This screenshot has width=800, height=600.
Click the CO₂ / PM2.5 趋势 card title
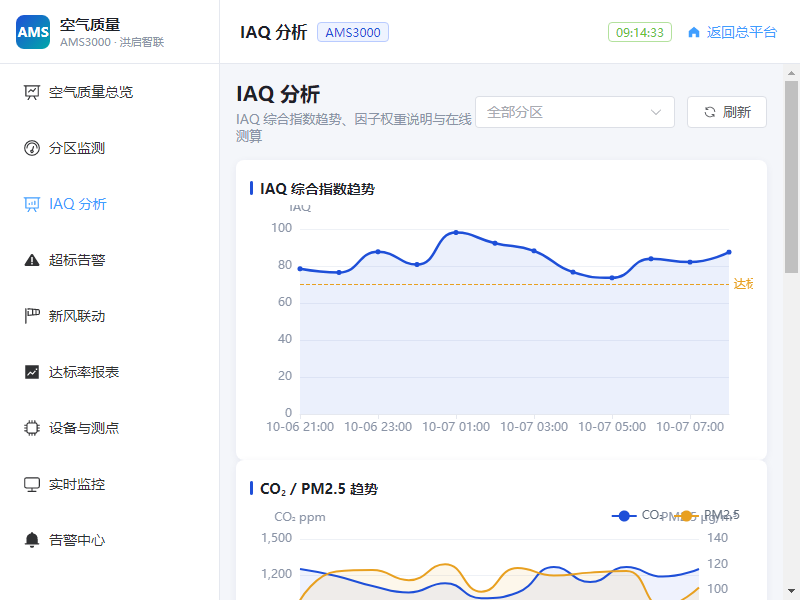point(319,489)
